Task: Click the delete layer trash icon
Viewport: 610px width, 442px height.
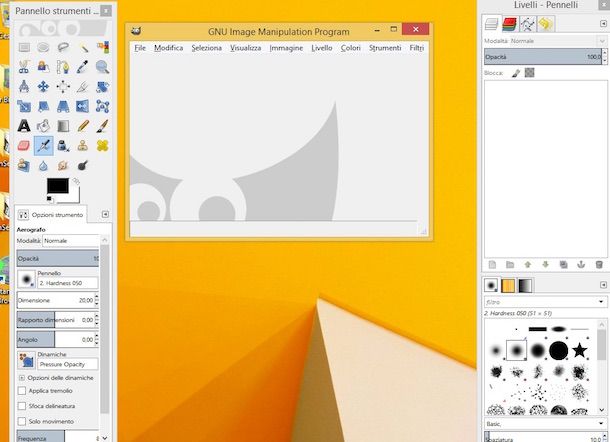Action: (599, 265)
